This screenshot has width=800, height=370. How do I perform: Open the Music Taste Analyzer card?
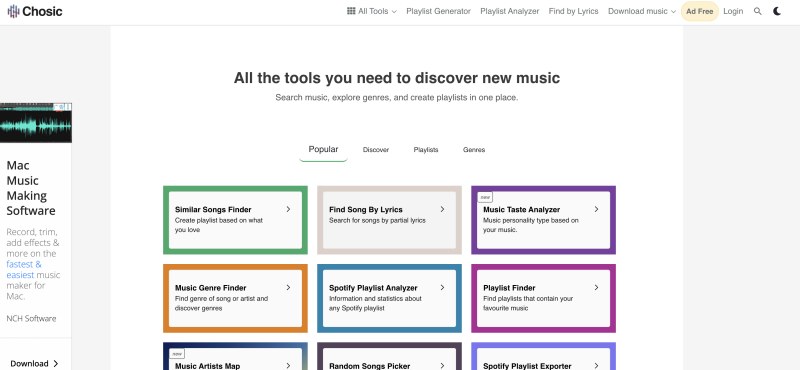(543, 220)
